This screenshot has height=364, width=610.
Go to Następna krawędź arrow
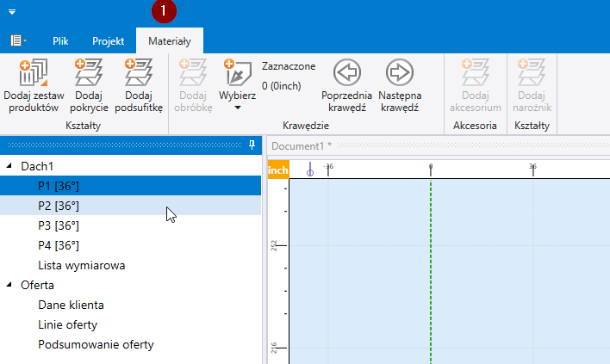click(x=398, y=72)
